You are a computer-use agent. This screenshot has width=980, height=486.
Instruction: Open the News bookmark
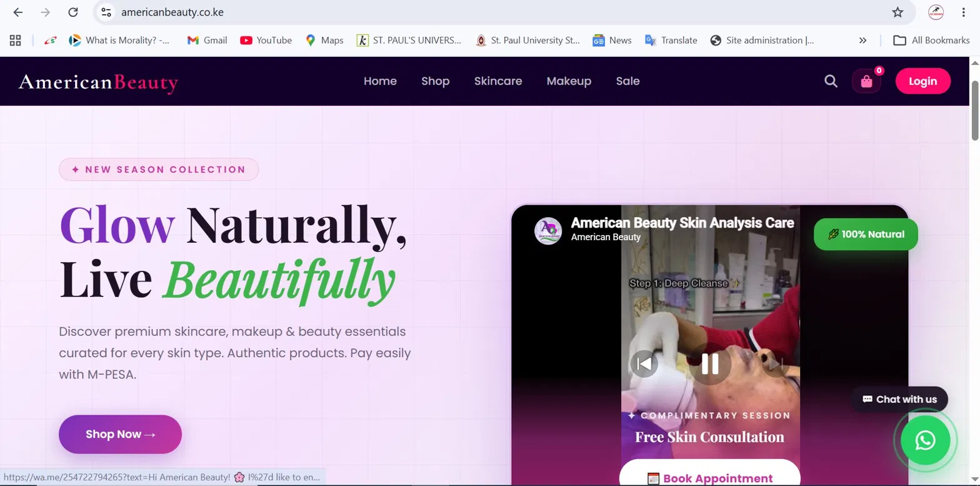click(x=612, y=40)
